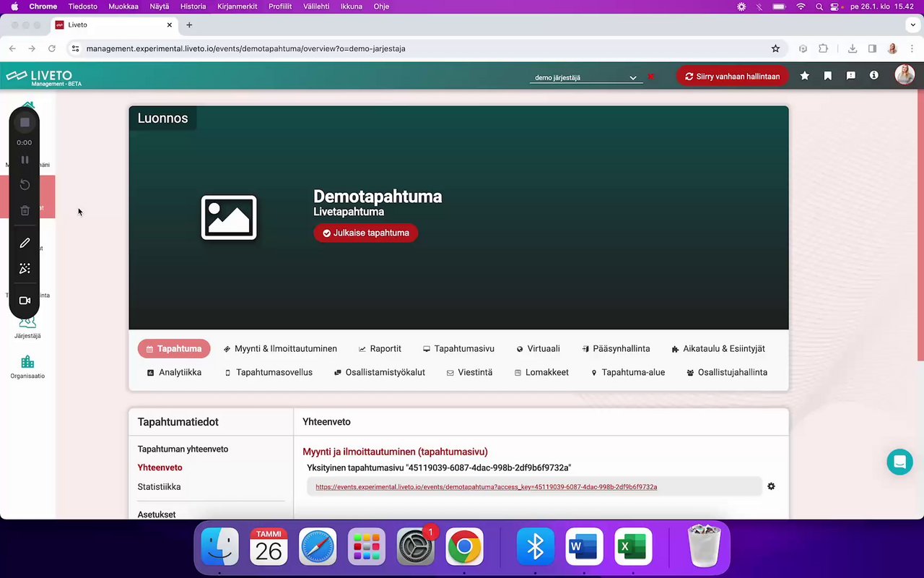Open the Lomakkeet tab
The width and height of the screenshot is (924, 578).
[x=541, y=372]
